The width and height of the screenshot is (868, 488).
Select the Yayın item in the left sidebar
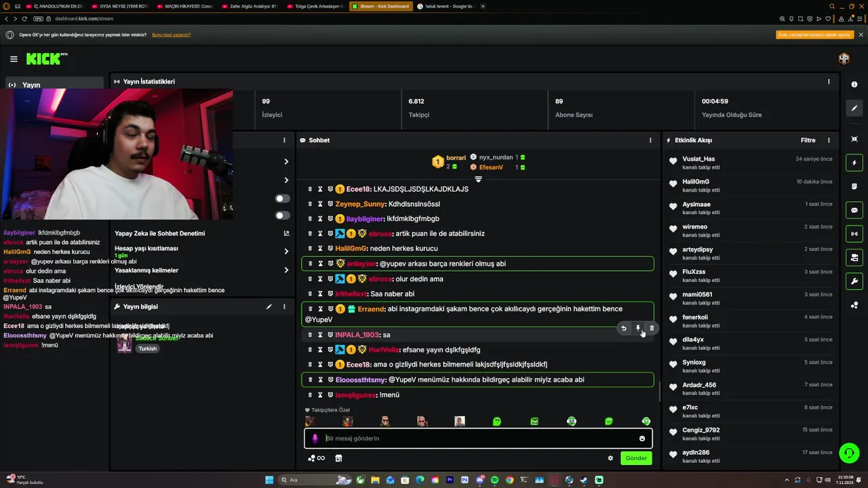click(x=54, y=85)
